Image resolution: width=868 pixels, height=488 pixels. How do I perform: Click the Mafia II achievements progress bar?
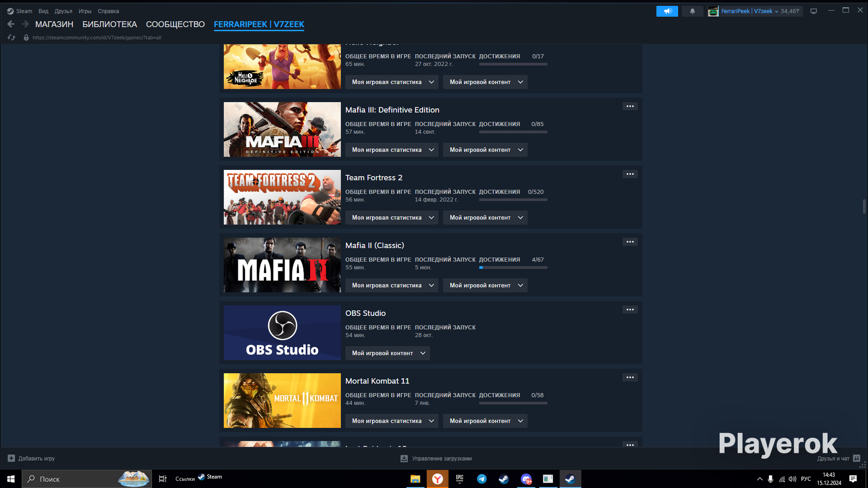coord(513,267)
